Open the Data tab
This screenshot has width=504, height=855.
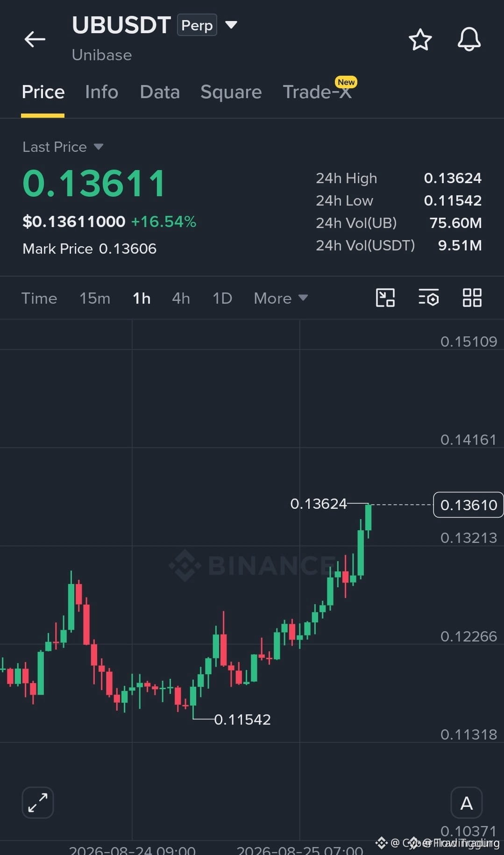tap(160, 92)
